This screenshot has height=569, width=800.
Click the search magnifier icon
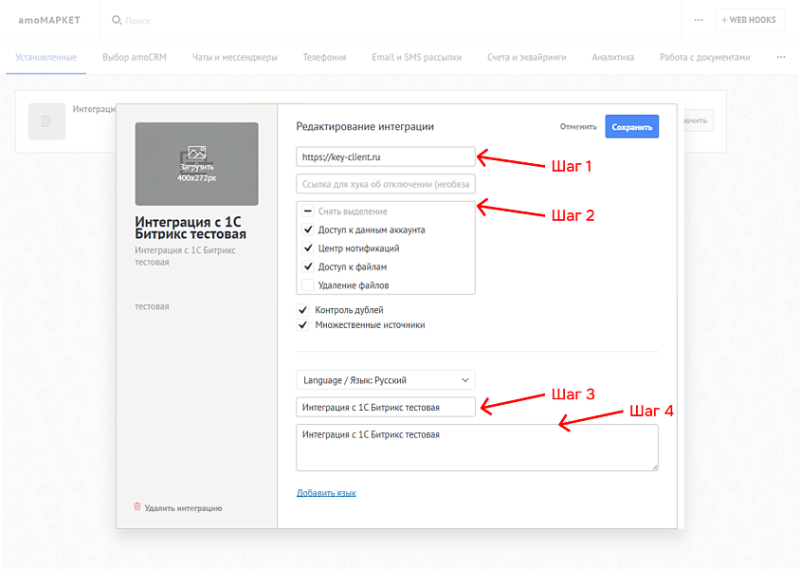pos(117,20)
